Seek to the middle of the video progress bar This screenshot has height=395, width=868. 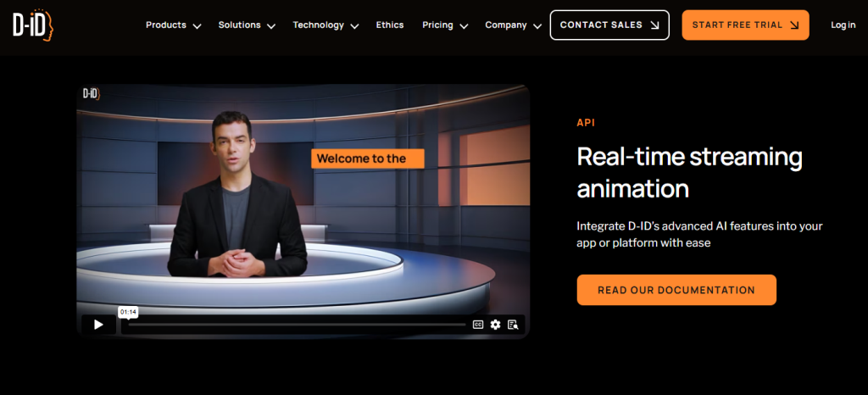pyautogui.click(x=297, y=325)
